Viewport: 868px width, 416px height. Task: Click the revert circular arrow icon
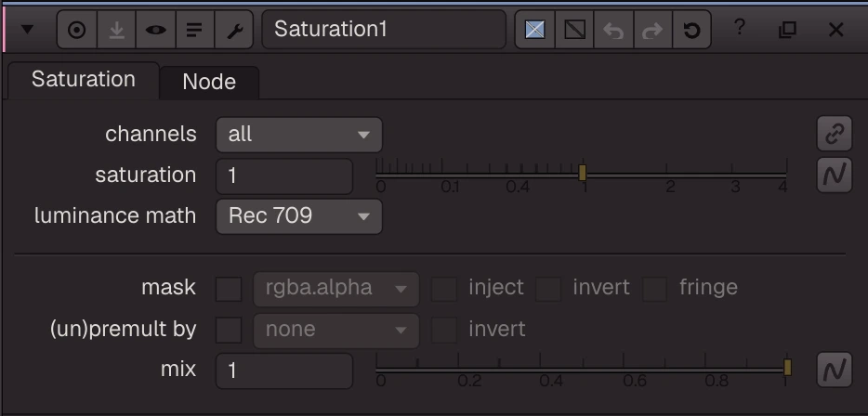click(691, 30)
